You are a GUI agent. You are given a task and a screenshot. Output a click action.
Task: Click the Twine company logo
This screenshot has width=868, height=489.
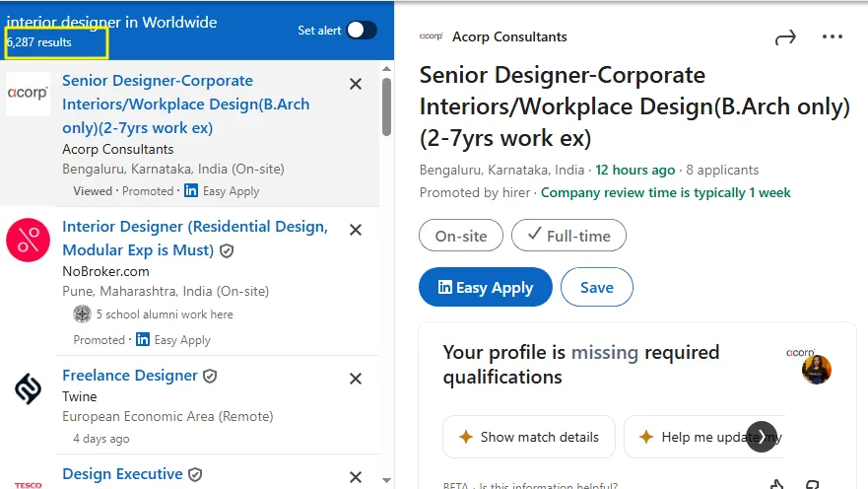(28, 388)
